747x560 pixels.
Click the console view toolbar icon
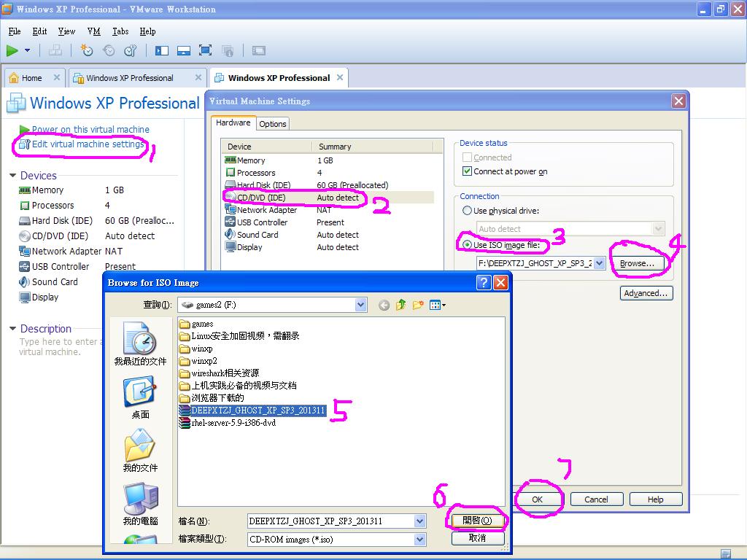coord(259,50)
